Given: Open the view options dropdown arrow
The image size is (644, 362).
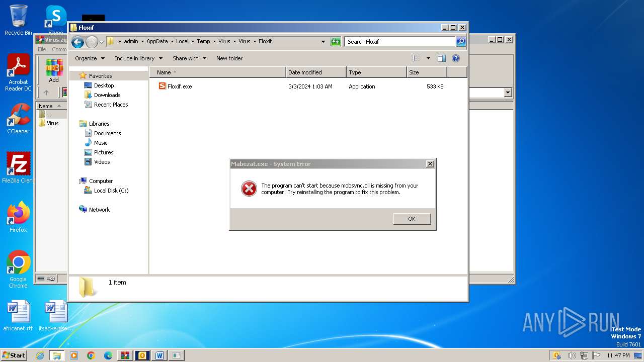Looking at the screenshot, I should pyautogui.click(x=428, y=58).
